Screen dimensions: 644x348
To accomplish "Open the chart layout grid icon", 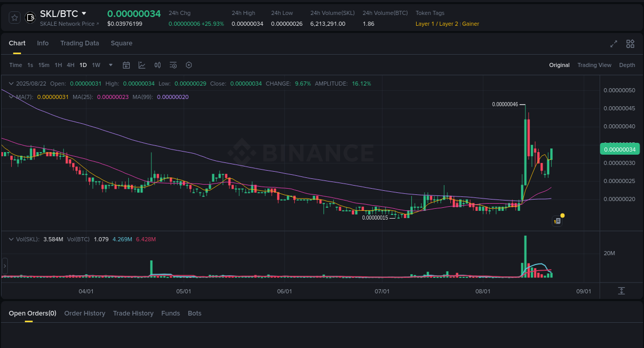I will (x=630, y=44).
